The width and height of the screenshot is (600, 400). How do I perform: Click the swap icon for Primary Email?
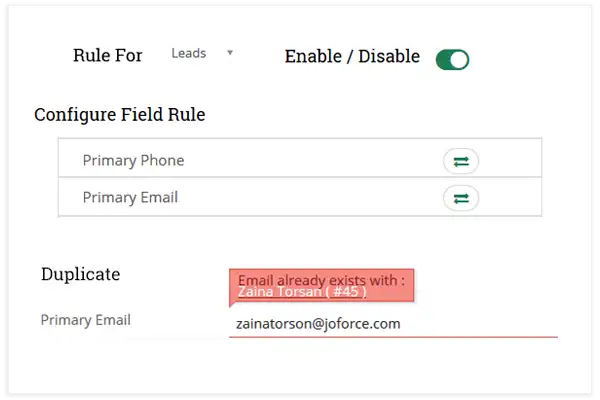461,198
